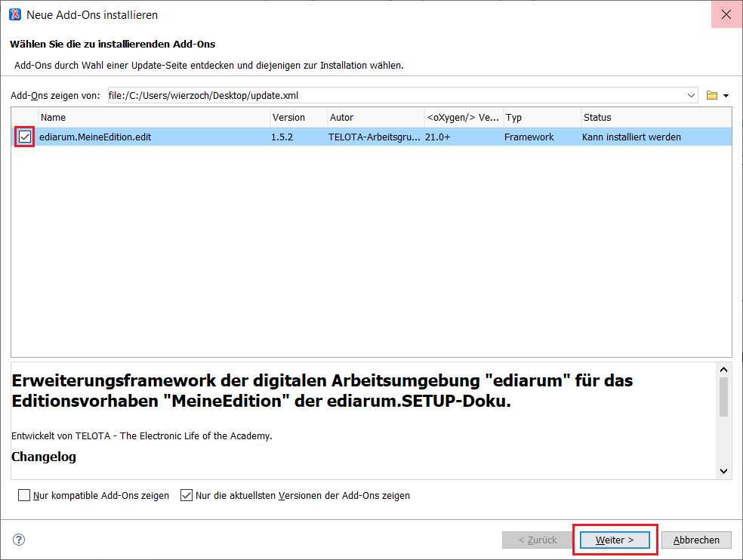Click the Abbrechen button
743x560 pixels.
click(696, 540)
